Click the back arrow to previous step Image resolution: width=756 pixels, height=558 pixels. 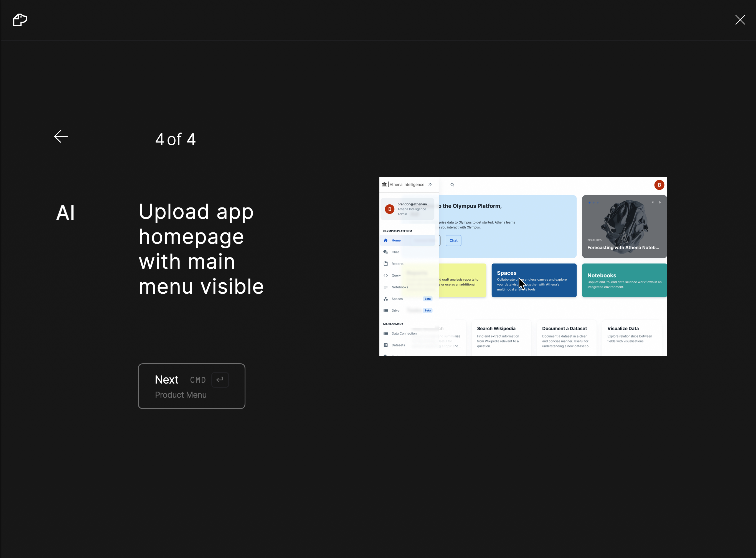coord(61,136)
